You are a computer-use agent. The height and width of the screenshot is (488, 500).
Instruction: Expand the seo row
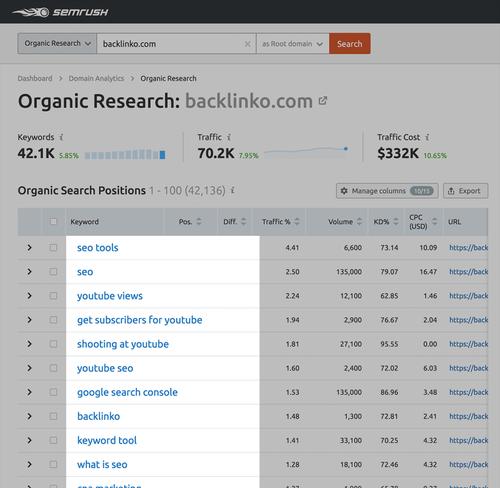[29, 272]
